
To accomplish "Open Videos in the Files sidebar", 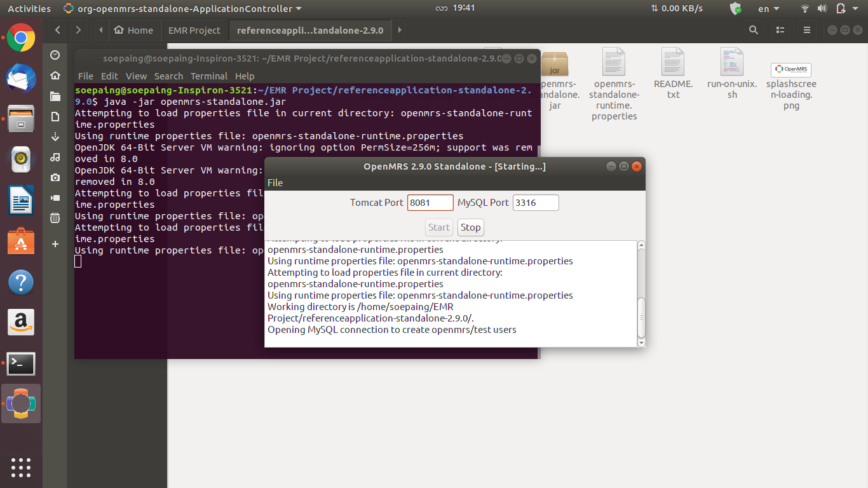I will [x=55, y=198].
